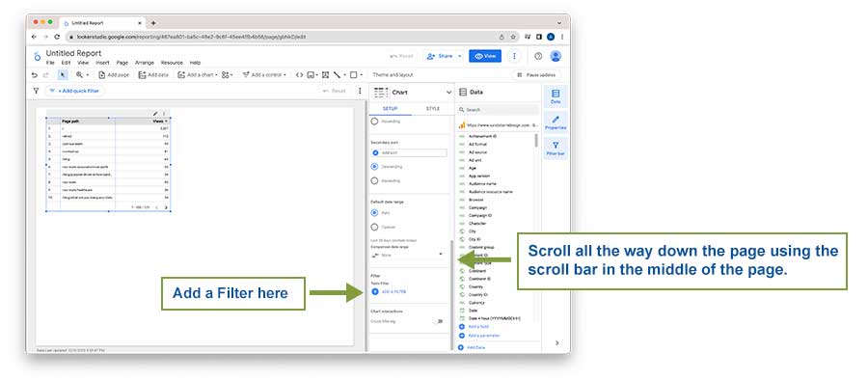
Task: Click the Data fields list scrollbar
Action: pyautogui.click(x=536, y=140)
